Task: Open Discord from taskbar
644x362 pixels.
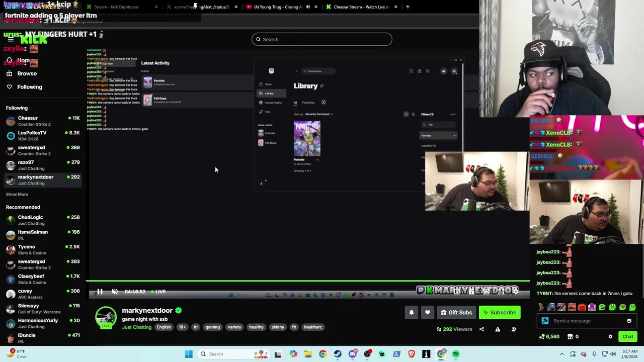Action: (x=353, y=354)
